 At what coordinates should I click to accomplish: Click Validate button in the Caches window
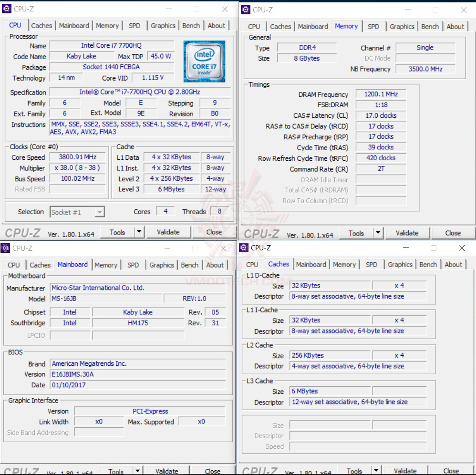click(405, 470)
